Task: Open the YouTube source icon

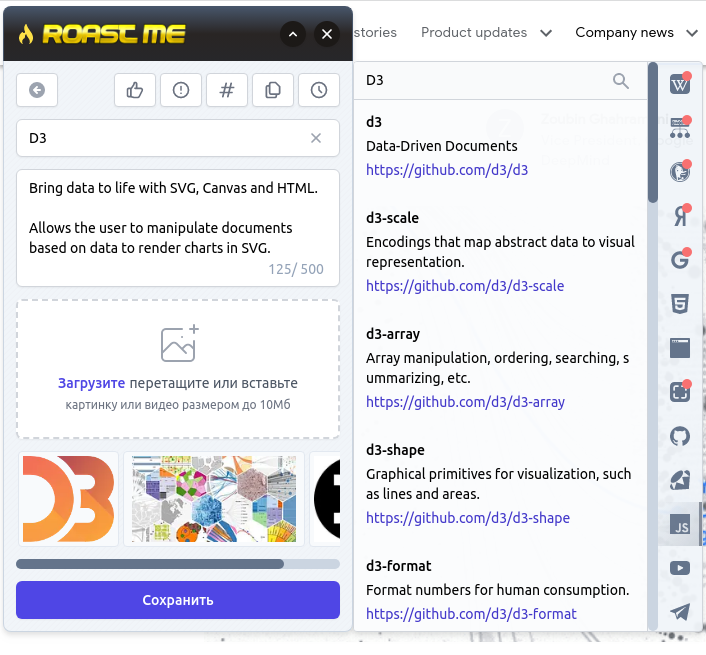Action: 680,568
